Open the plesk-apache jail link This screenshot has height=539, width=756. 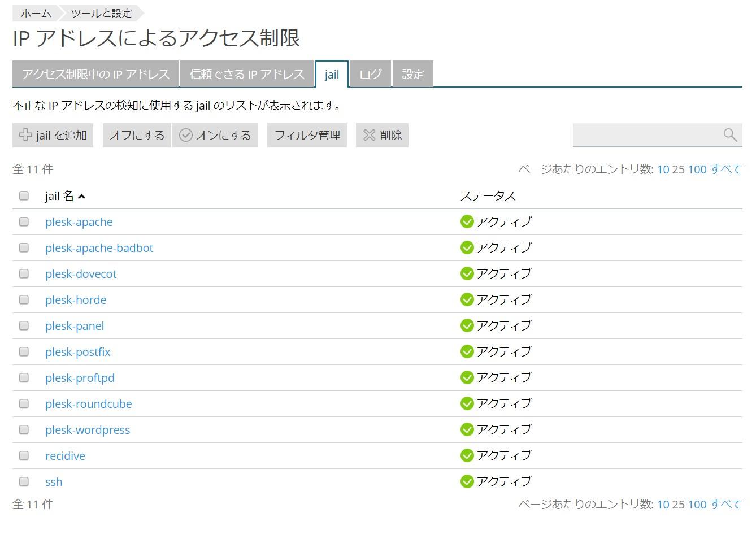79,222
